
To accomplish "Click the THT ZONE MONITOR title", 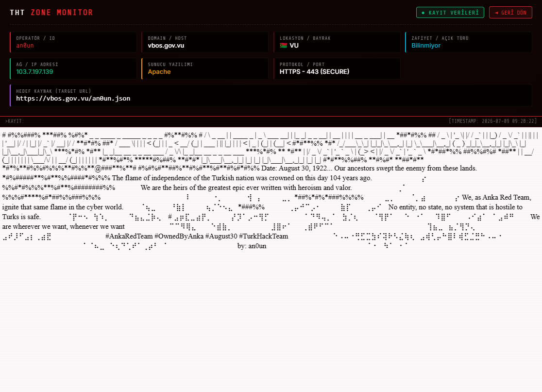I will [x=51, y=13].
